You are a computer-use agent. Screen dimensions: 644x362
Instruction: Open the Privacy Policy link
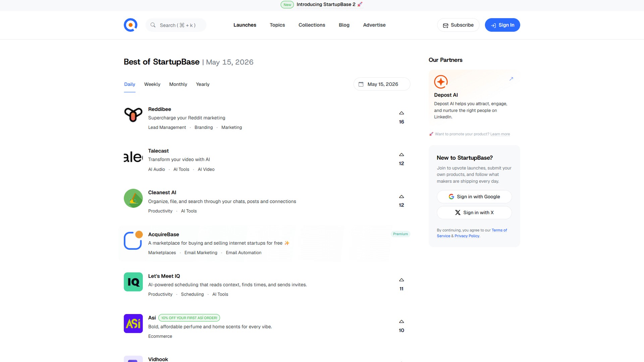coord(467,236)
